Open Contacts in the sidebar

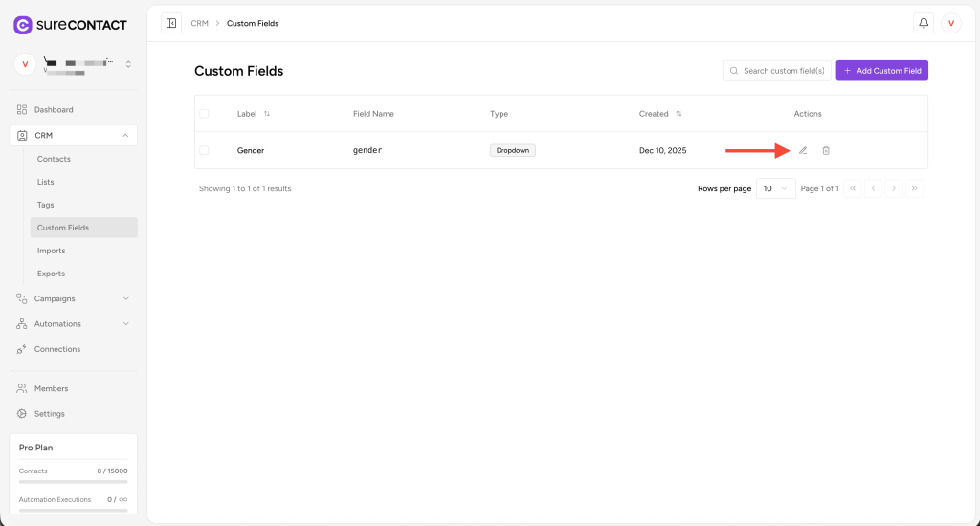point(54,159)
